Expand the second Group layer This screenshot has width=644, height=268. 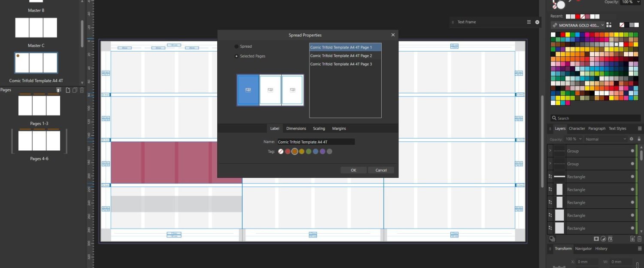point(550,164)
